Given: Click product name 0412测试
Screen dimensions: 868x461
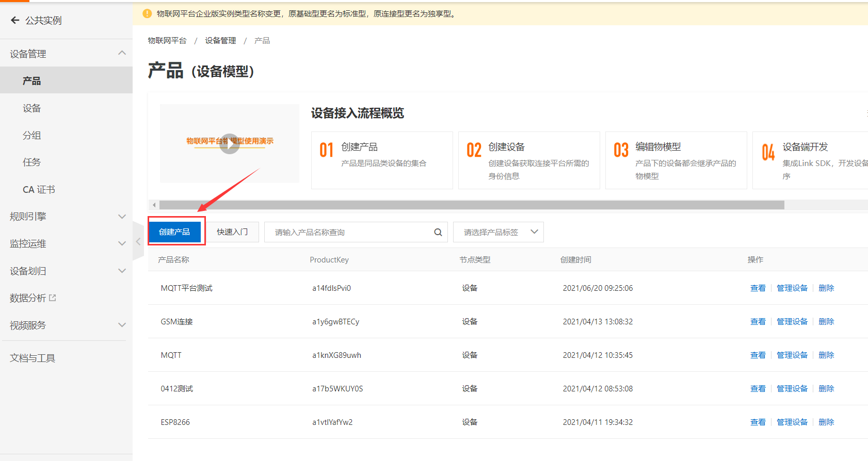Looking at the screenshot, I should pos(176,388).
